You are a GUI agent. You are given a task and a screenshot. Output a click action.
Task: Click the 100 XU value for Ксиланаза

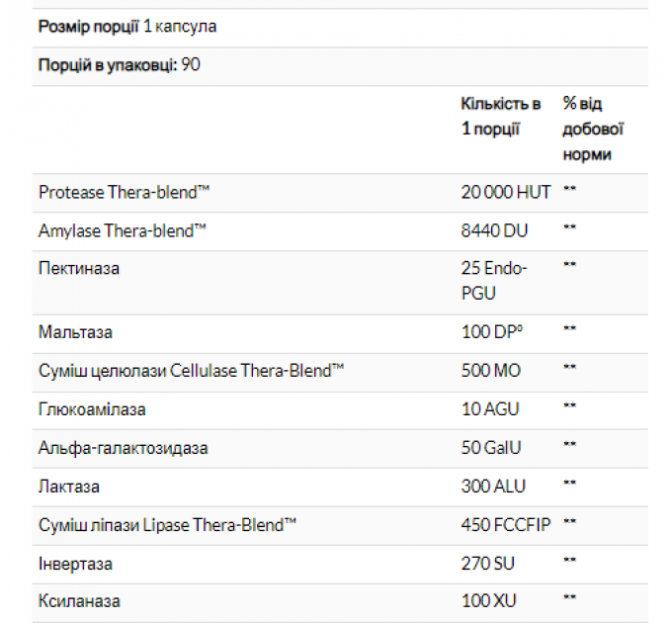coord(488,601)
